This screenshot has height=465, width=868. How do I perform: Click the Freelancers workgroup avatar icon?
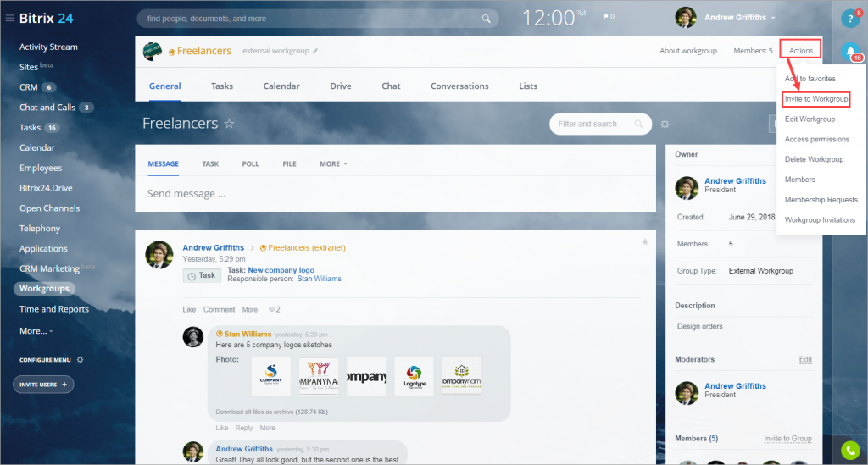point(153,51)
